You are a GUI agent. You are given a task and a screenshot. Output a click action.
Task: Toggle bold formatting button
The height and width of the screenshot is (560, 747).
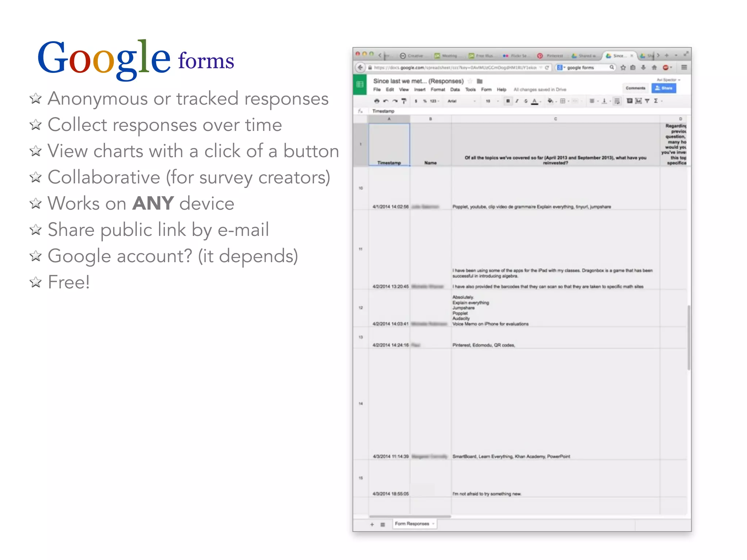508,101
